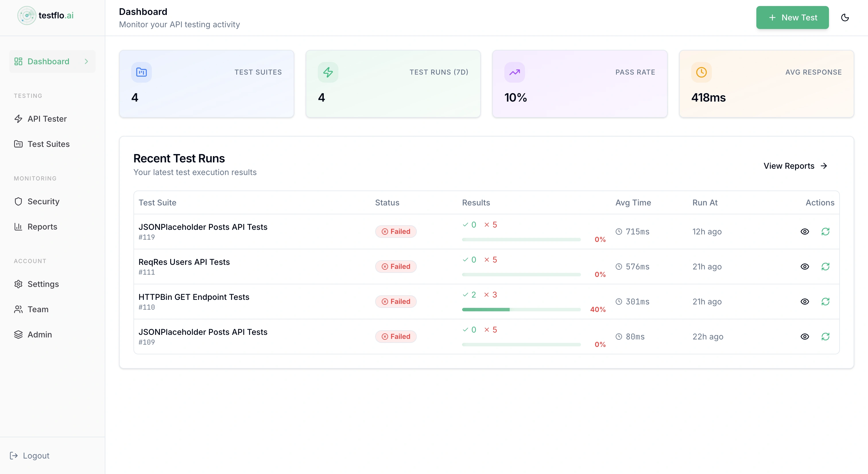Screen dimensions: 868x474
Task: Open Test Suites from the sidebar folder icon
Action: coord(19,144)
